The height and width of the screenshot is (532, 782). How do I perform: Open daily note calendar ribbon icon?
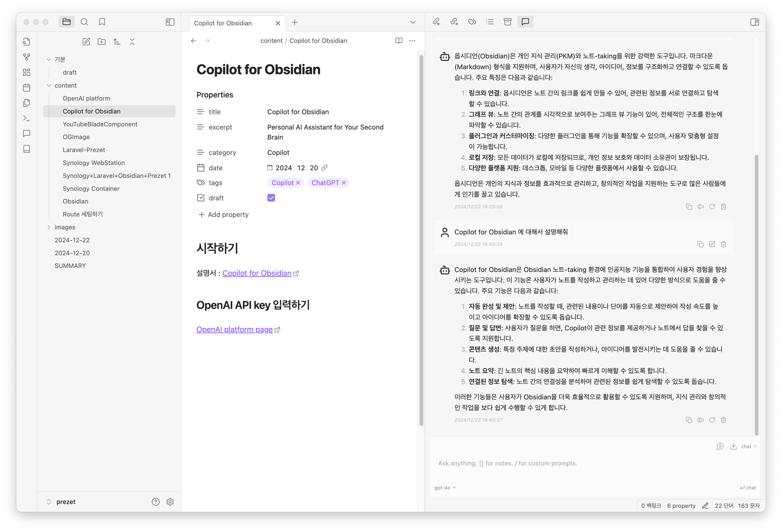click(x=27, y=88)
